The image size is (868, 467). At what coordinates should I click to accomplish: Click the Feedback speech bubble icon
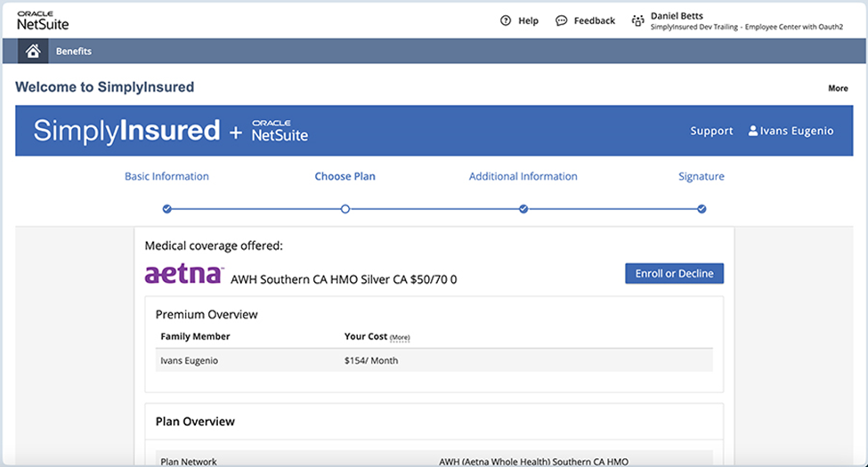tap(561, 20)
